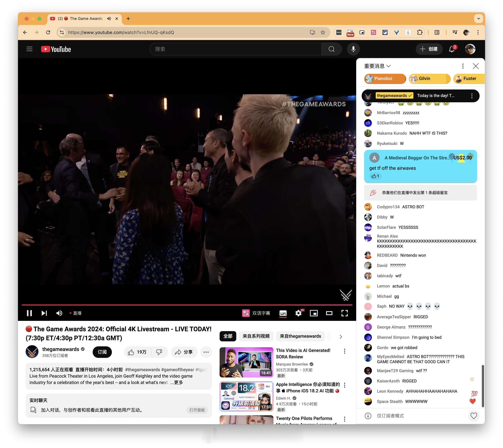
Task: Send a heart reaction in chat
Action: coord(474,416)
